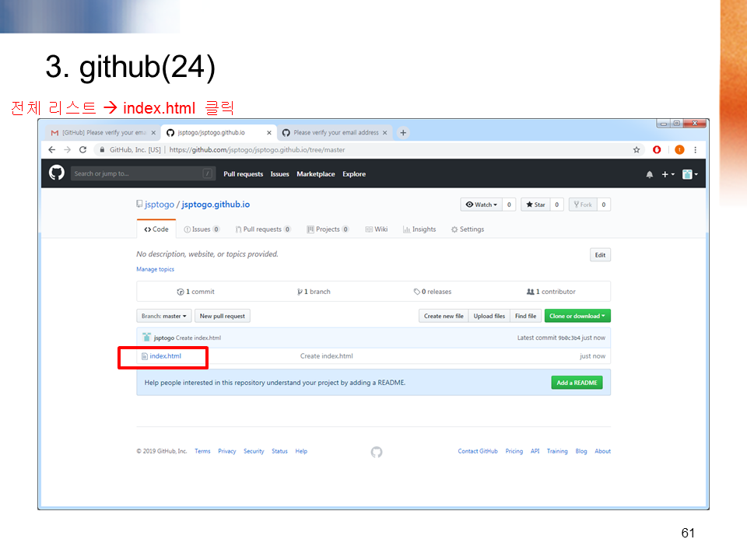Image resolution: width=747 pixels, height=560 pixels.
Task: Click New pull request button
Action: [x=223, y=316]
